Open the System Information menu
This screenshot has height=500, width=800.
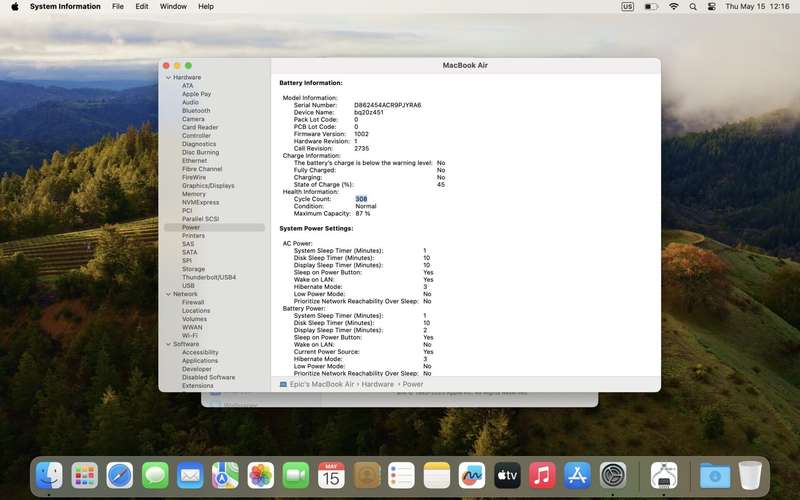pyautogui.click(x=65, y=7)
